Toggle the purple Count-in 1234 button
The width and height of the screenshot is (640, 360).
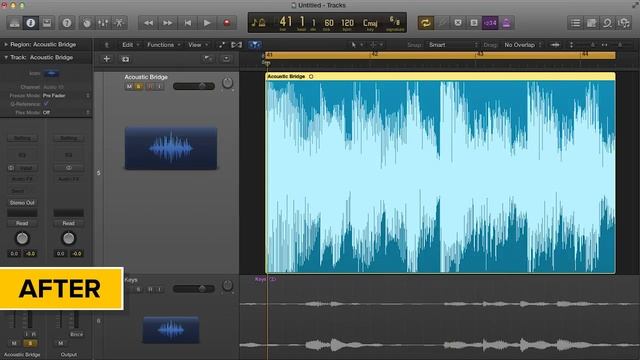click(490, 23)
